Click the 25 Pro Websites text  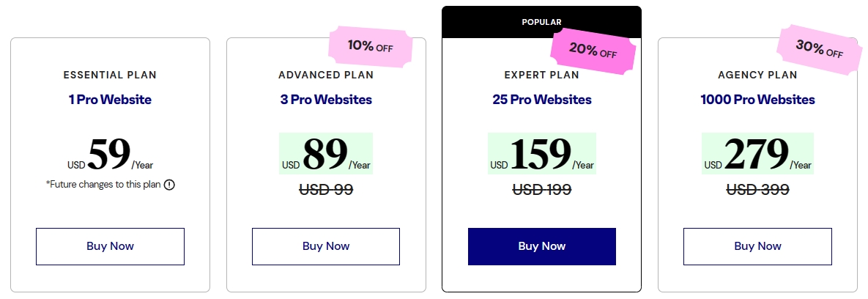(542, 100)
